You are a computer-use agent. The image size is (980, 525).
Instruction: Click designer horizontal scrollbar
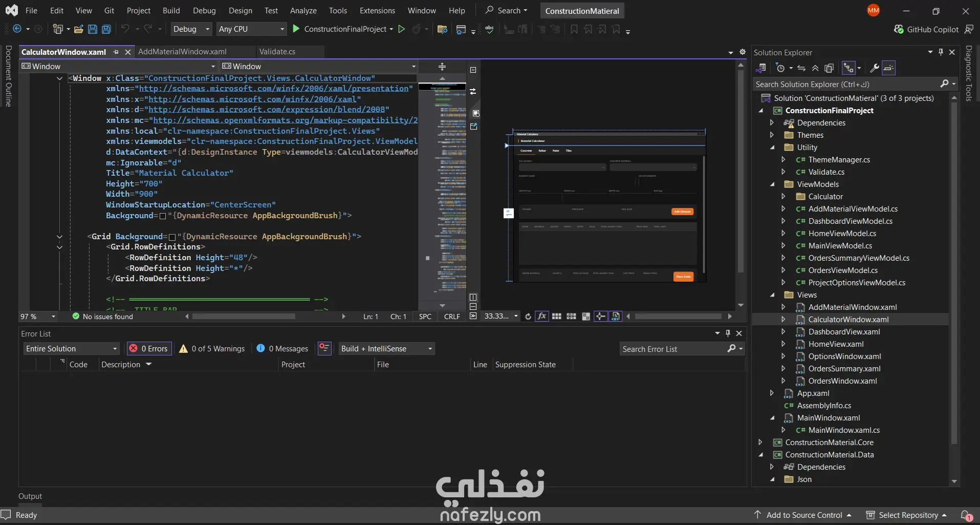[x=678, y=317]
